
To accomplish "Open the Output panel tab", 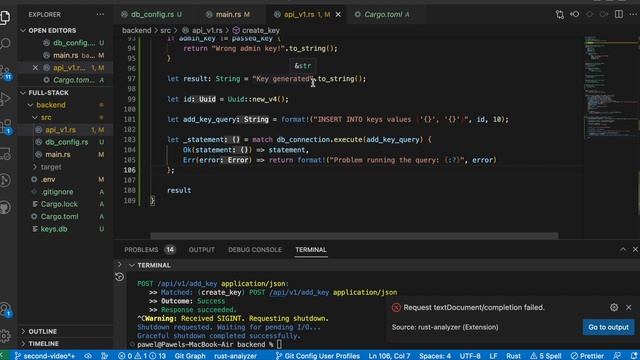I will pos(201,249).
